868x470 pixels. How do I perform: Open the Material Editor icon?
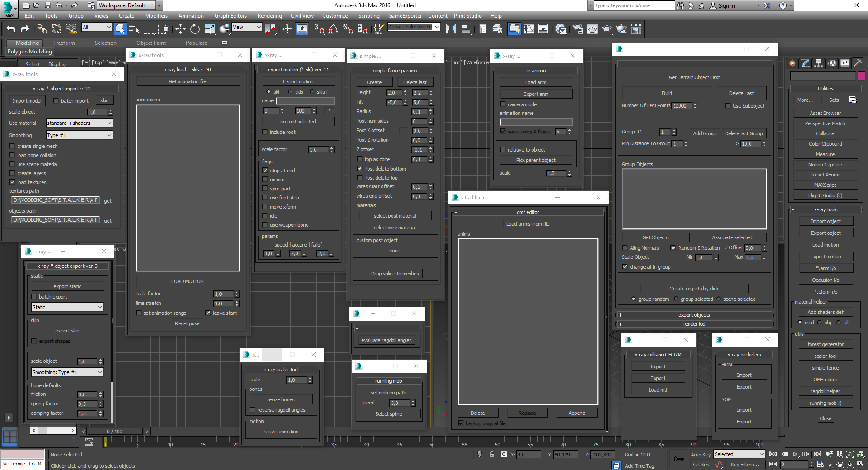(x=561, y=29)
